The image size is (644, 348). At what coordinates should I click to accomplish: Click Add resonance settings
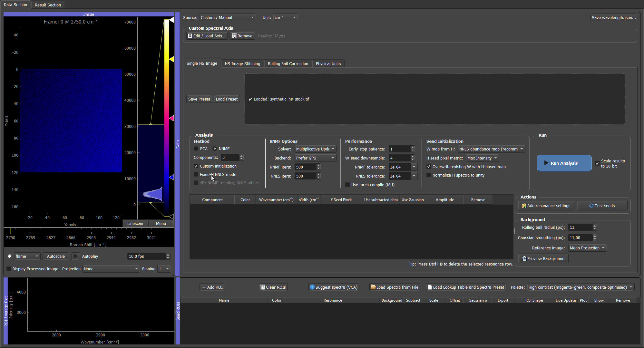click(x=546, y=206)
